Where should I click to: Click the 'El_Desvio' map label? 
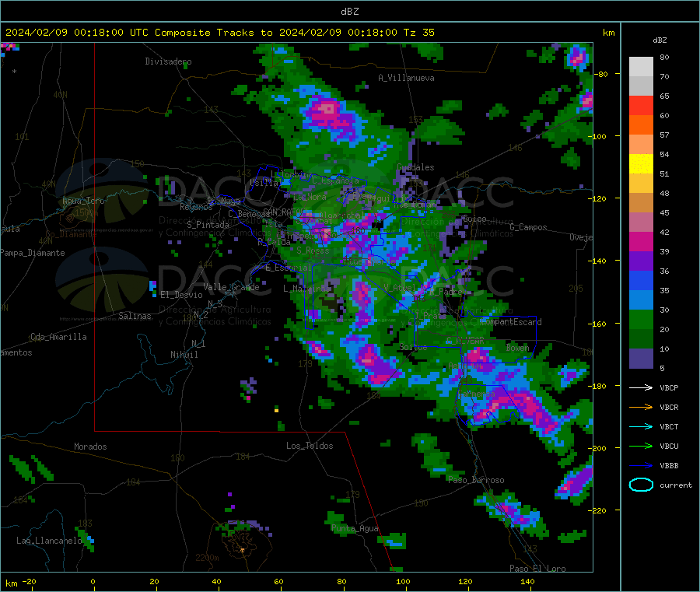point(181,295)
